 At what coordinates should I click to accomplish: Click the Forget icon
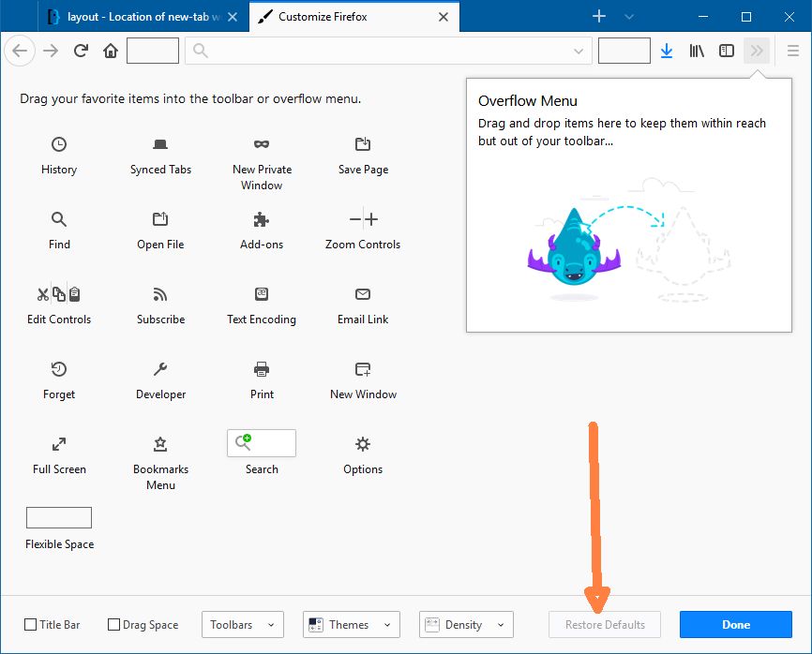click(x=58, y=369)
